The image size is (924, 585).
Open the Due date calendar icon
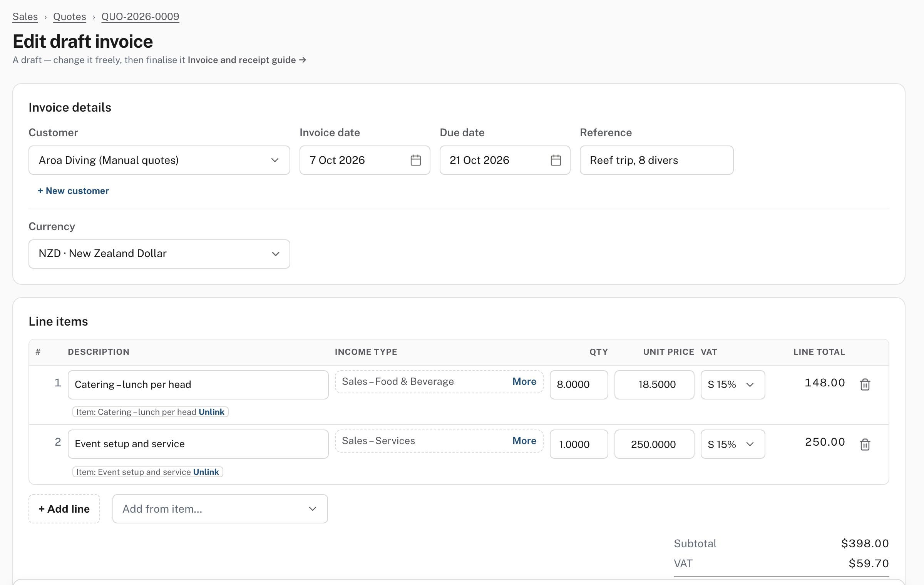tap(556, 160)
